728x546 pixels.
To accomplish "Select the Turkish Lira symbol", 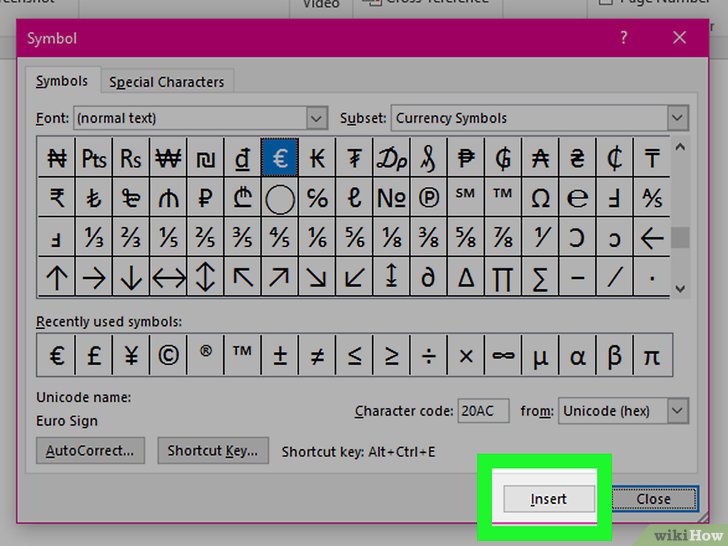I will (94, 198).
